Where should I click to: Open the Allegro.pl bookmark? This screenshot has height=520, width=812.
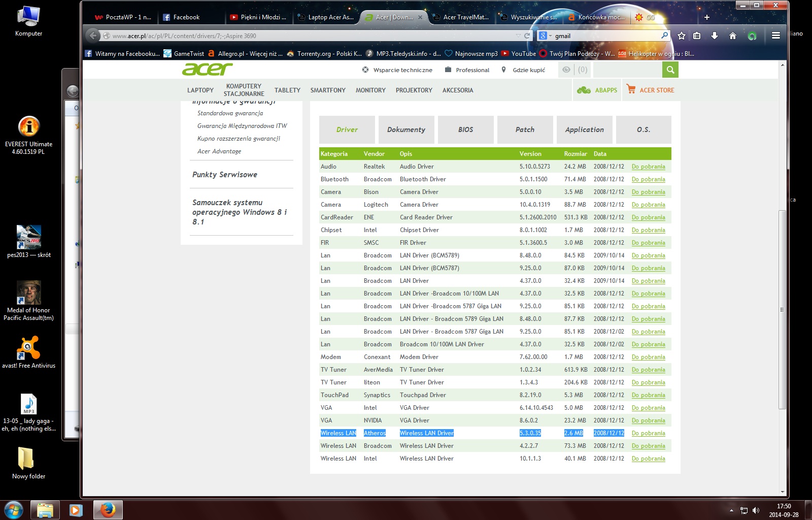click(245, 53)
